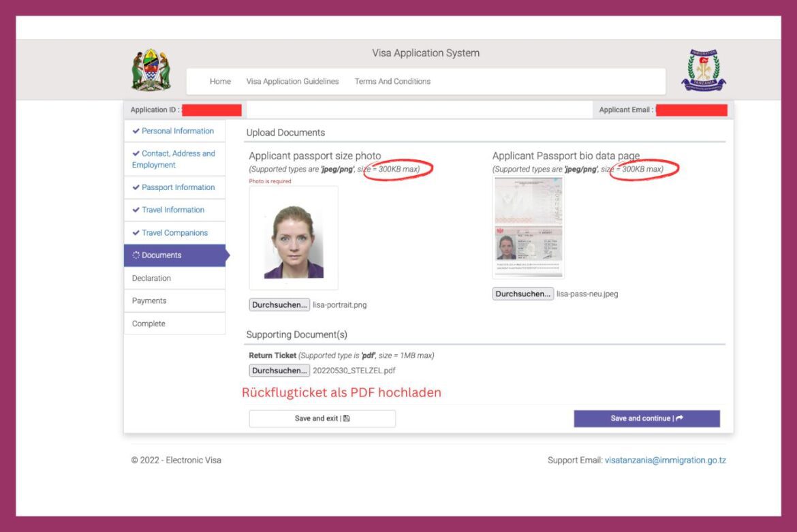Click the spinner icon next to Documents
797x532 pixels.
click(x=136, y=255)
